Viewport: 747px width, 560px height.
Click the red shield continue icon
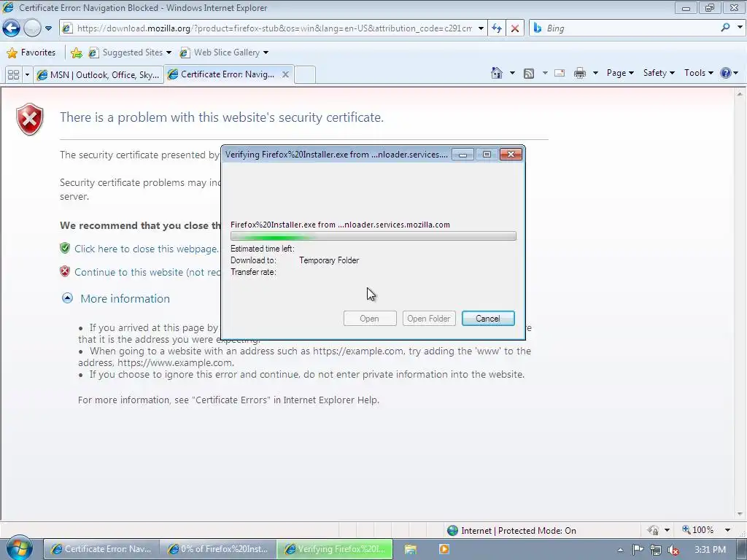tap(65, 271)
